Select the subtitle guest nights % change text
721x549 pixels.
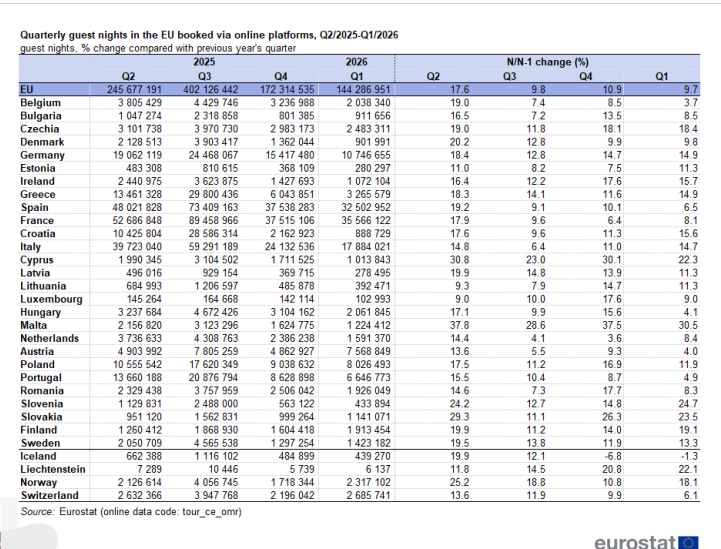click(158, 48)
